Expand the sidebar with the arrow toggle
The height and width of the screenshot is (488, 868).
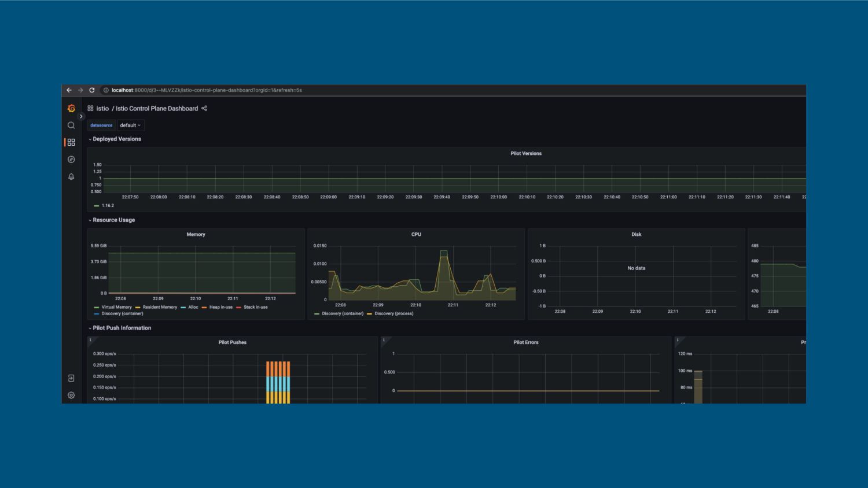[81, 116]
